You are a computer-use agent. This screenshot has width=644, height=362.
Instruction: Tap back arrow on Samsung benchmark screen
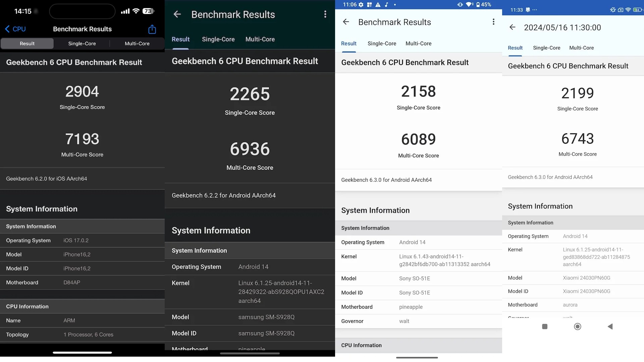coord(177,14)
